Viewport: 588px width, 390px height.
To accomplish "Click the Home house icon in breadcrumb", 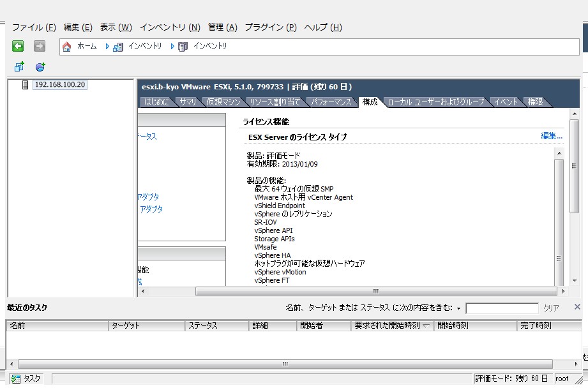I will coord(67,47).
